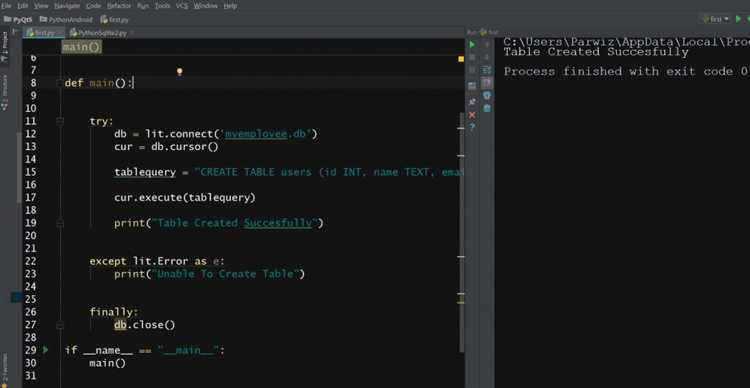The width and height of the screenshot is (750, 388).
Task: Click 'Table Created Succesfully' in the Run console
Action: (596, 52)
